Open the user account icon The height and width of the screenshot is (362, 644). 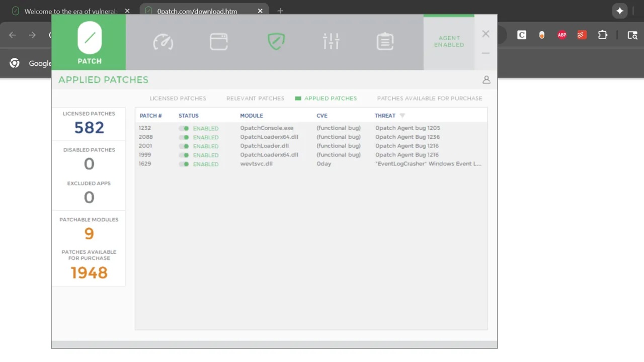click(x=486, y=79)
